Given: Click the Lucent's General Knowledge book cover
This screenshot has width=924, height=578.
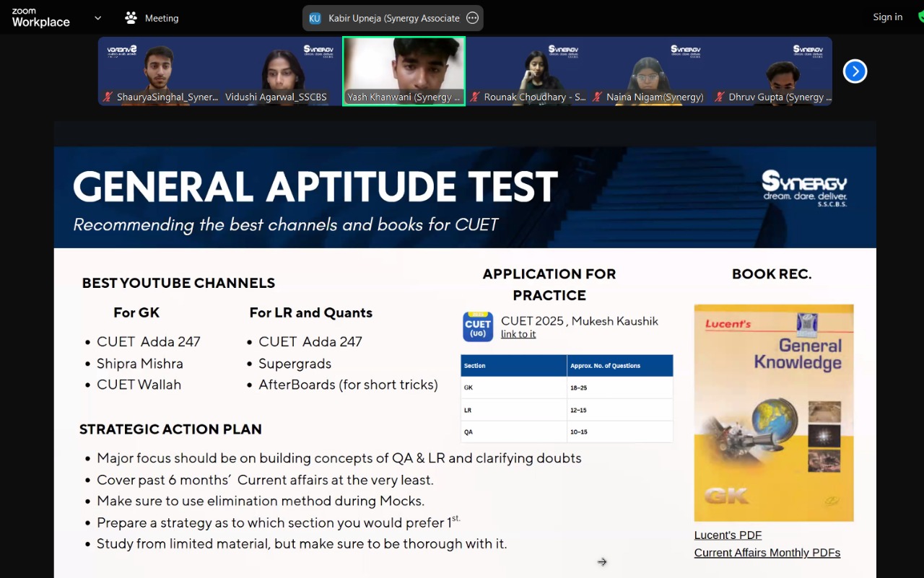Looking at the screenshot, I should point(774,413).
